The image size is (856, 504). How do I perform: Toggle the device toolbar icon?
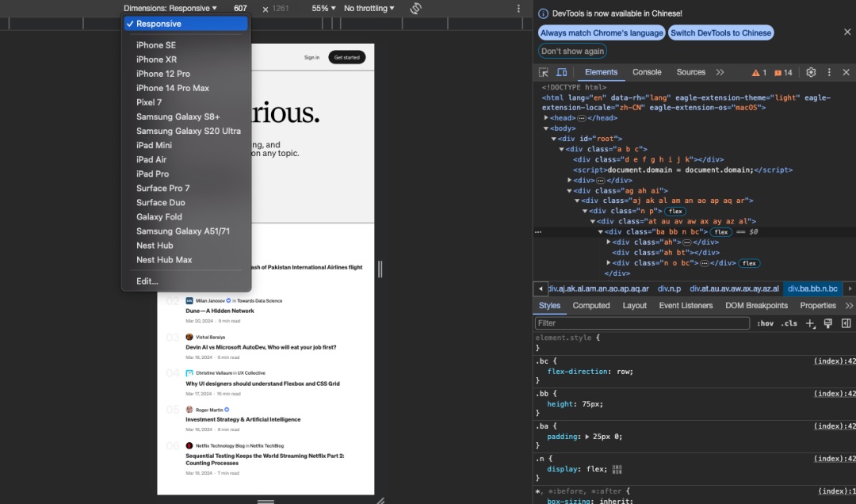(561, 72)
